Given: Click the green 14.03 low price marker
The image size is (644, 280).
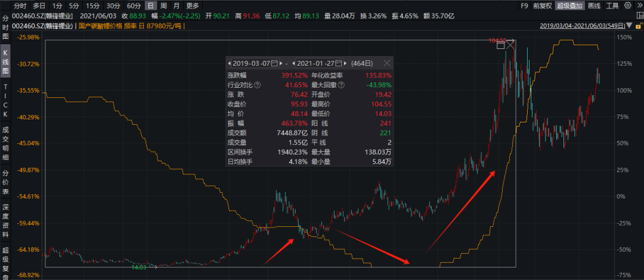Looking at the screenshot, I should pos(138,267).
